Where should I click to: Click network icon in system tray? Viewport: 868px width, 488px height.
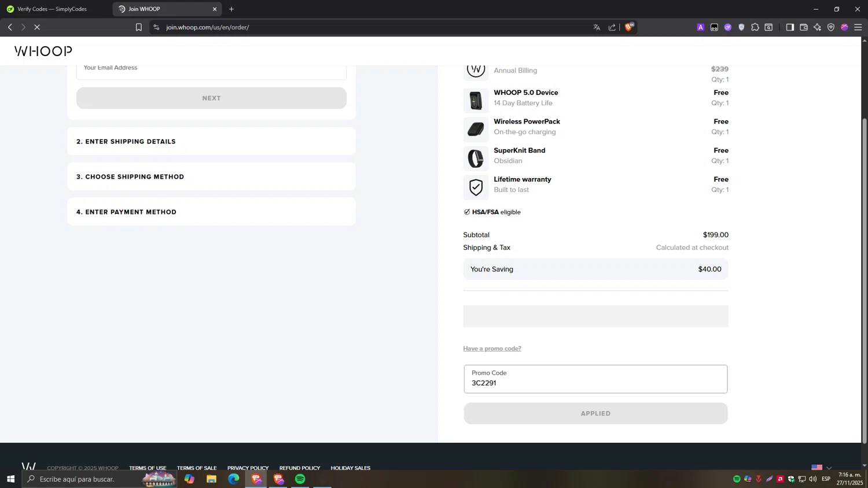pos(802,479)
